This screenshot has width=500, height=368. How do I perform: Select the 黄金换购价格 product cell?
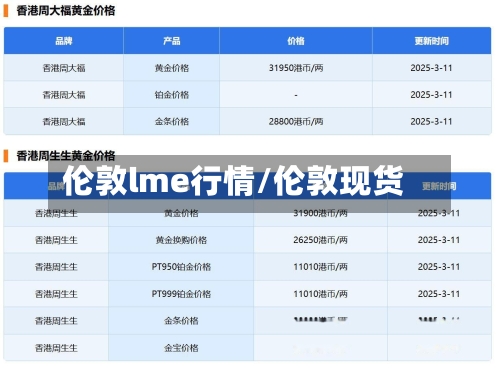click(181, 240)
